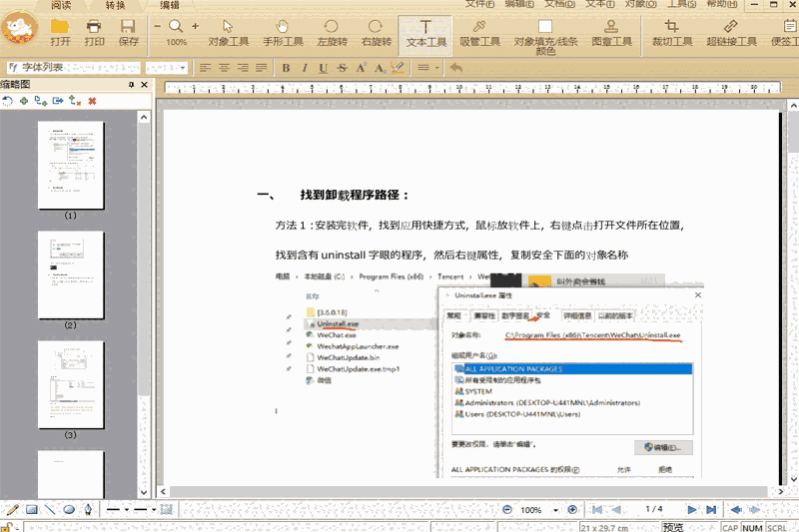
Task: Click the 打印 print icon
Action: [x=94, y=32]
